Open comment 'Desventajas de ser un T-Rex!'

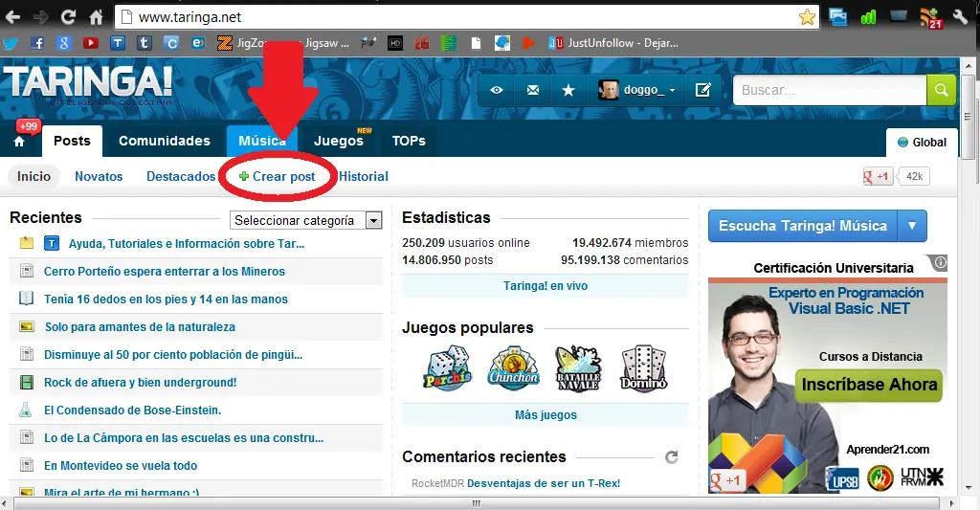tap(544, 483)
